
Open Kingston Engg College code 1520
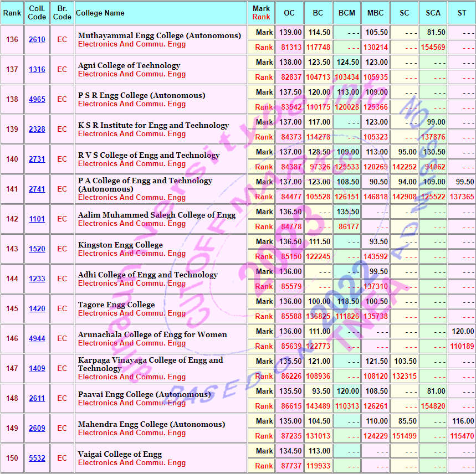pos(37,249)
